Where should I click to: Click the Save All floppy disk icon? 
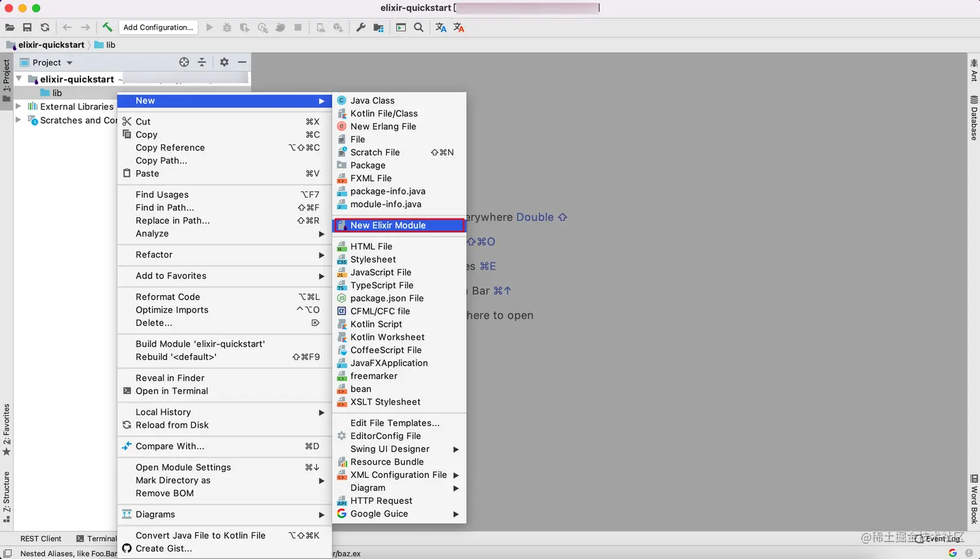[x=27, y=27]
